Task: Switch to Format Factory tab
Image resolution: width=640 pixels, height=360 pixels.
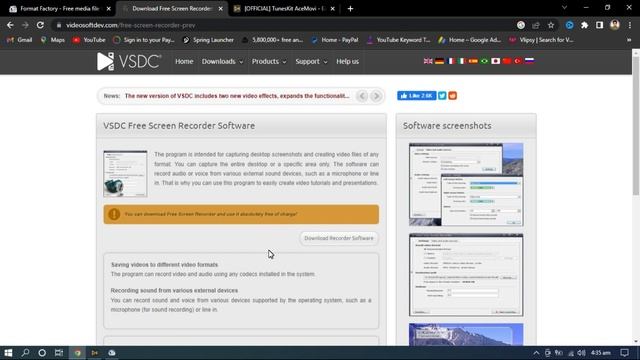Action: pos(59,9)
